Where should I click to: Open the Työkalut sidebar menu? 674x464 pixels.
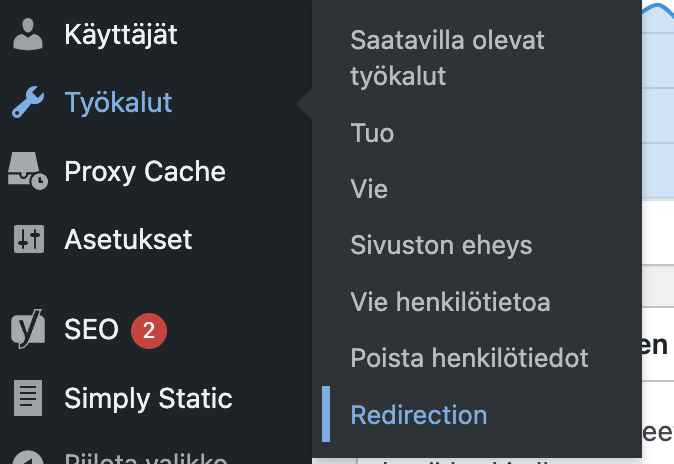pyautogui.click(x=118, y=102)
